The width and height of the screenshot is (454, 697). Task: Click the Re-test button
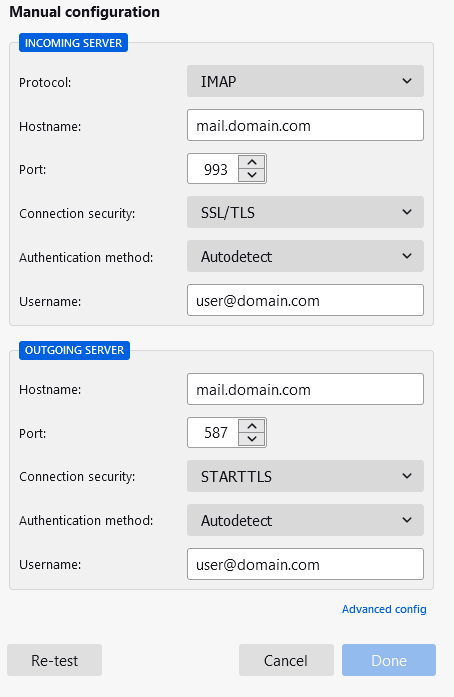[54, 660]
